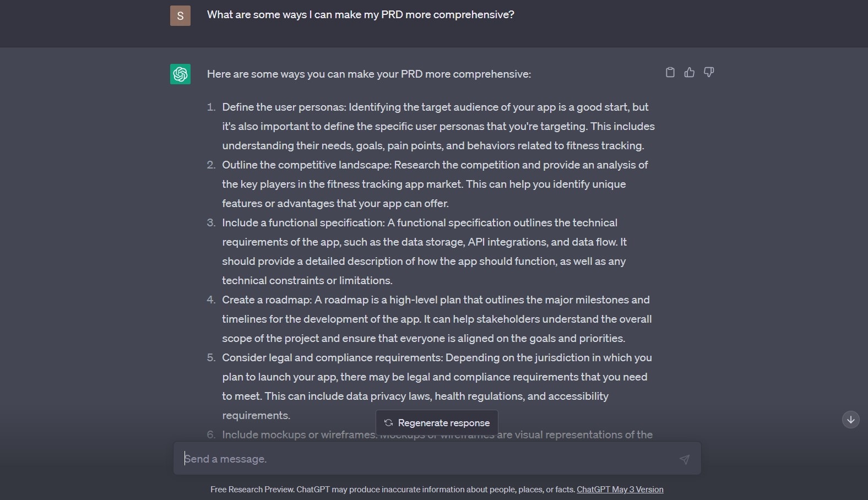The width and height of the screenshot is (868, 500).
Task: Click the Free Research Preview disclaimer text
Action: tap(393, 490)
